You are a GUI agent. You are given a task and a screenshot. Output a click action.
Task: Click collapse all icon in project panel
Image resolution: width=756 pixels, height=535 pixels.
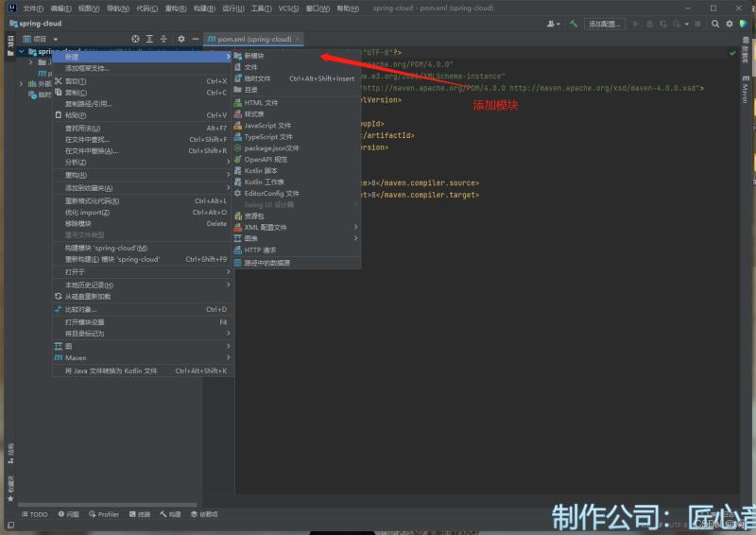tap(163, 39)
